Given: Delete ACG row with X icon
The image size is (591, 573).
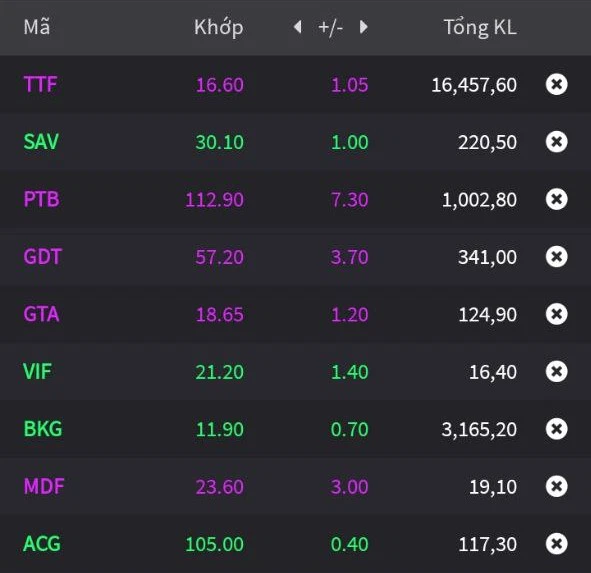Looking at the screenshot, I should pyautogui.click(x=556, y=544).
